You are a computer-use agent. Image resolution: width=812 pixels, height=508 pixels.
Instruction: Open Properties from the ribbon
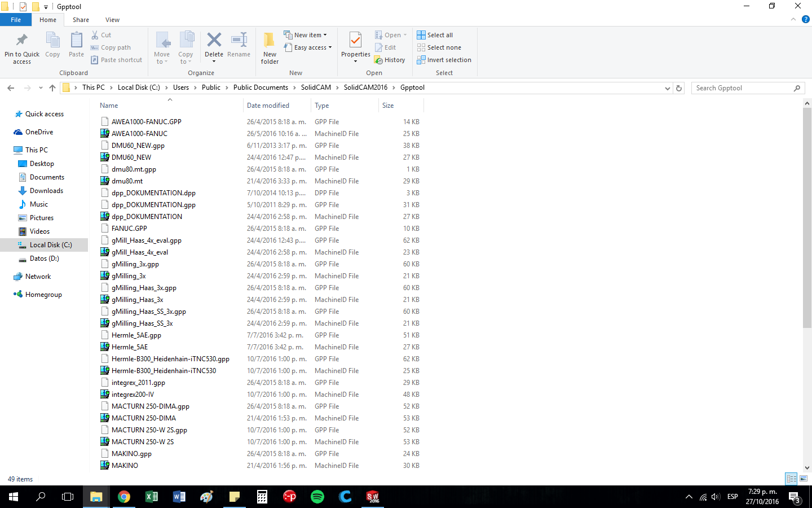tap(355, 41)
